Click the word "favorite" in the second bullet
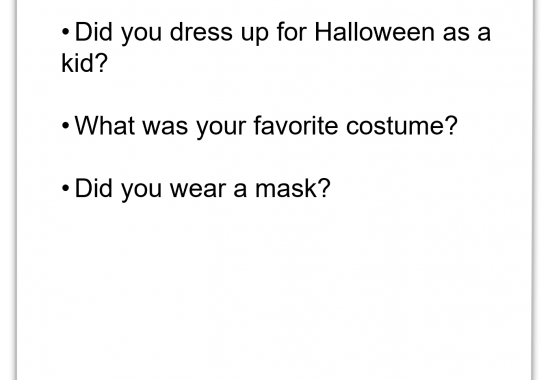 296,125
